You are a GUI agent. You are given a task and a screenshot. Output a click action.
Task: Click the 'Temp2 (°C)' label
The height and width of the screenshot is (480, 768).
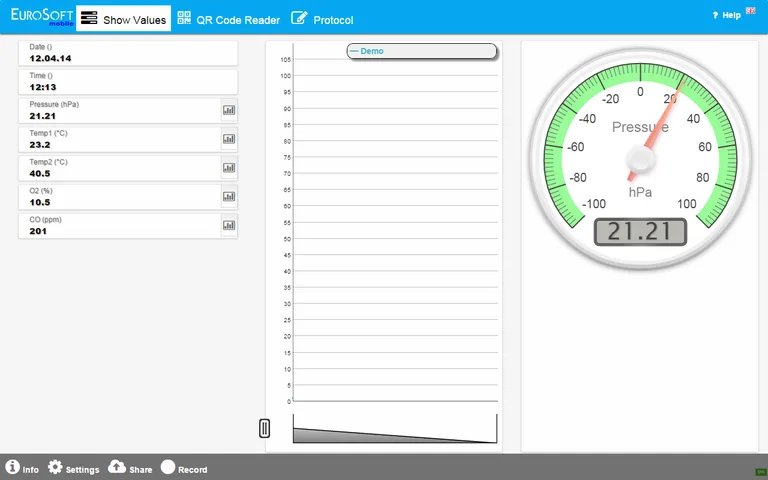coord(48,162)
